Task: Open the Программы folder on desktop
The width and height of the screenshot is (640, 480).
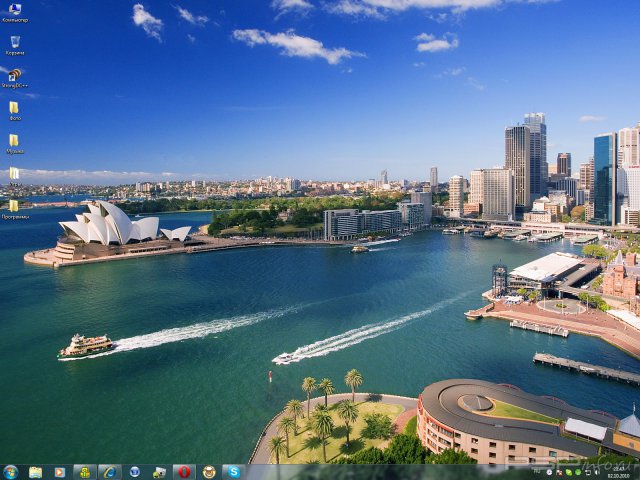Action: pyautogui.click(x=14, y=206)
